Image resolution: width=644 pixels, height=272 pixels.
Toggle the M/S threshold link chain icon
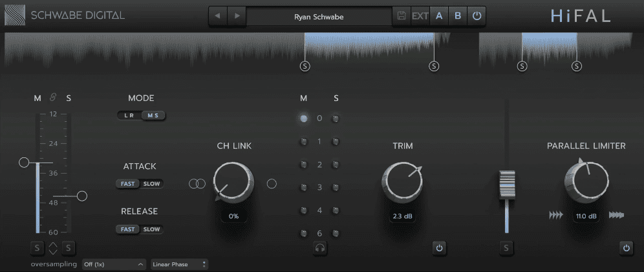pos(52,98)
